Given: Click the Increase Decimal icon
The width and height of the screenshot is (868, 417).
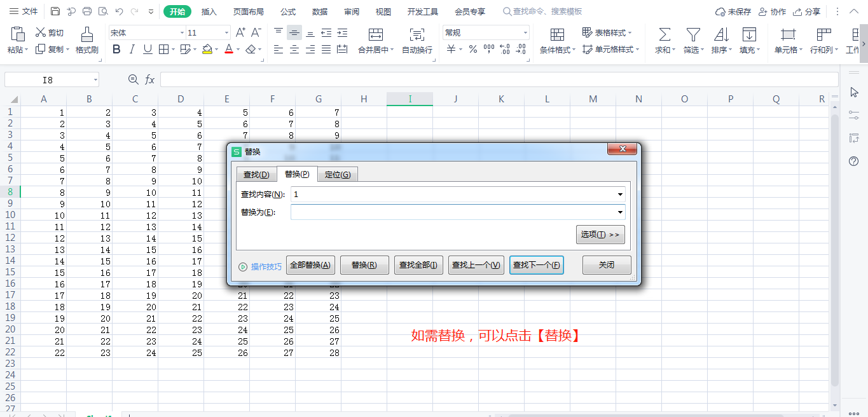Looking at the screenshot, I should (x=505, y=49).
